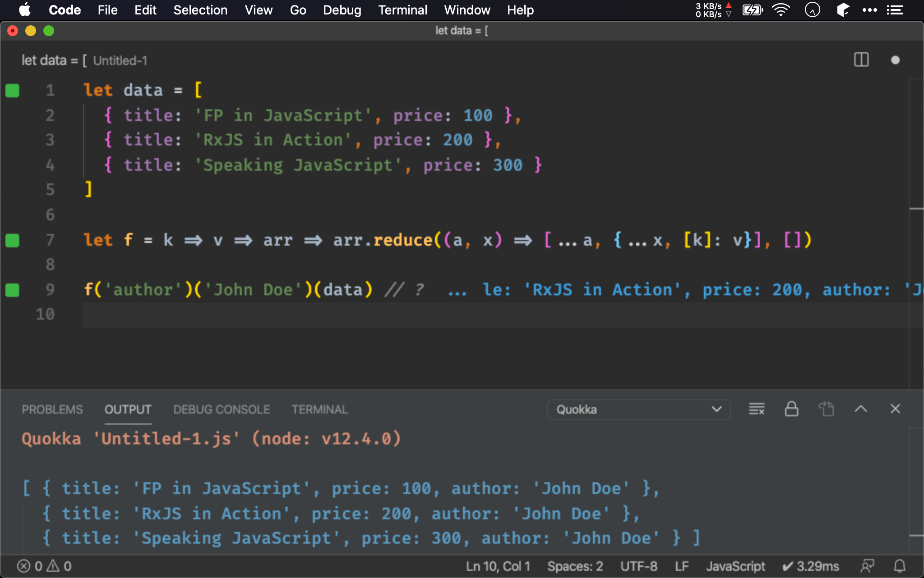Open the View menu
Image resolution: width=924 pixels, height=578 pixels.
tap(259, 10)
